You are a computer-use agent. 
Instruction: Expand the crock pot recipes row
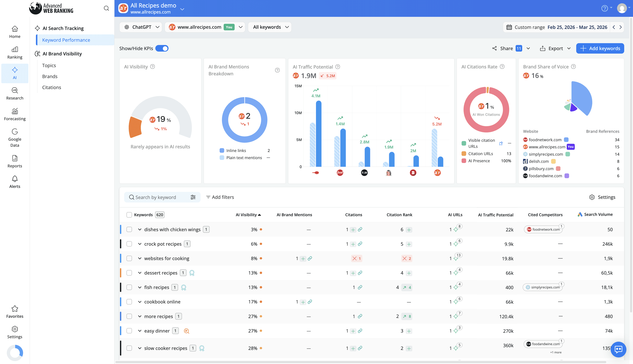pyautogui.click(x=140, y=244)
